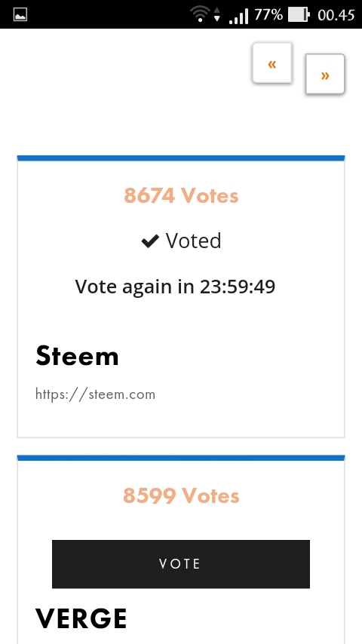Tap the battery icon in status bar
Image resolution: width=362 pixels, height=644 pixels.
point(299,15)
